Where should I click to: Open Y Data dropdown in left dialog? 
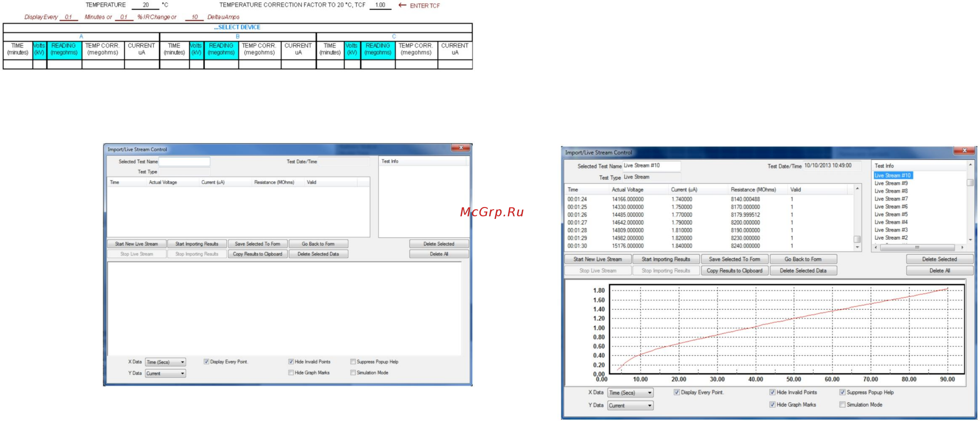tap(165, 373)
